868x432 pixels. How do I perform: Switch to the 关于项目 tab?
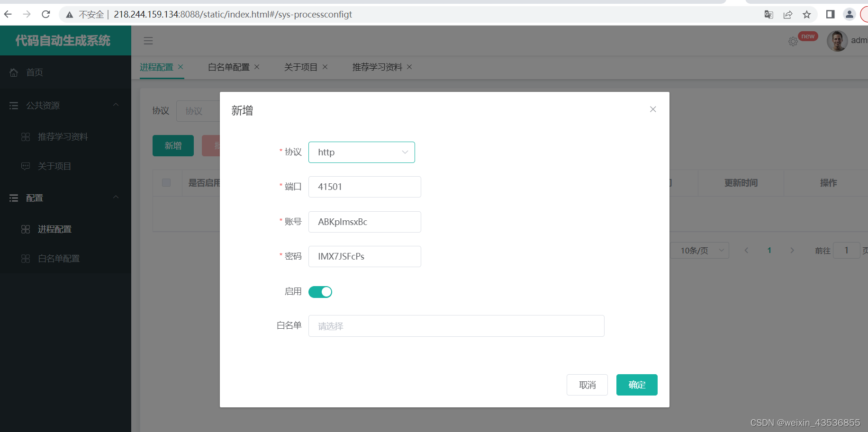tap(301, 67)
